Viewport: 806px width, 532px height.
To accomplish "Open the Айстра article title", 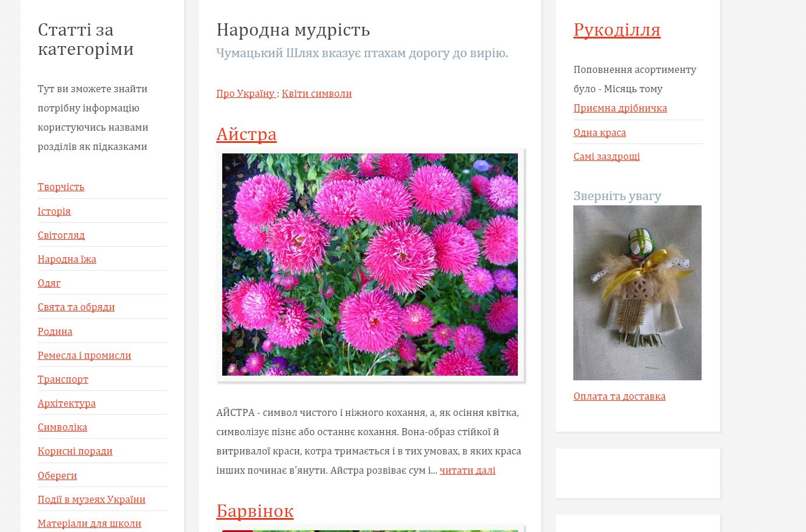I will pyautogui.click(x=246, y=134).
